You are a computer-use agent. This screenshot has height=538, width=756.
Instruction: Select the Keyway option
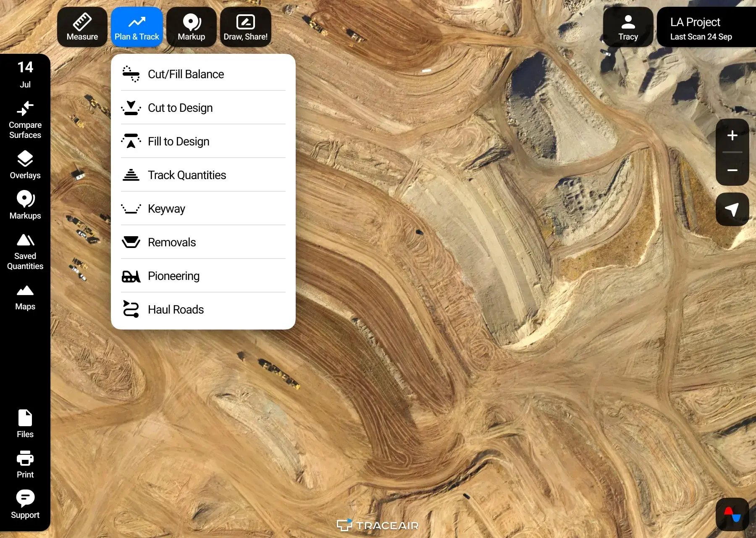coord(166,208)
